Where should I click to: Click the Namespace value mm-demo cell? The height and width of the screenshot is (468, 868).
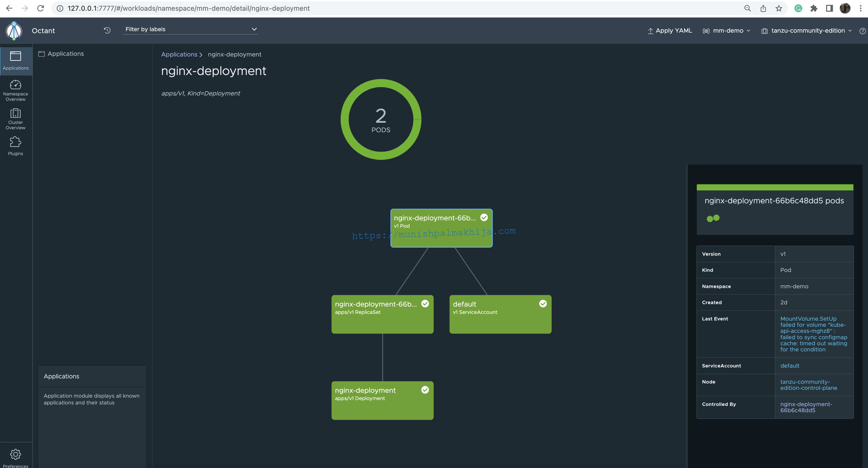[814, 286]
